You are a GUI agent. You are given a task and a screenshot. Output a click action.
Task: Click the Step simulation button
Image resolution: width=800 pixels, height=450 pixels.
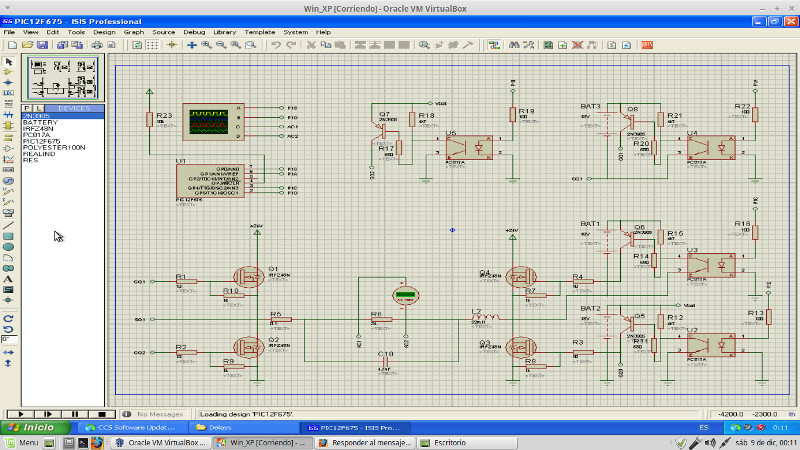(48, 414)
